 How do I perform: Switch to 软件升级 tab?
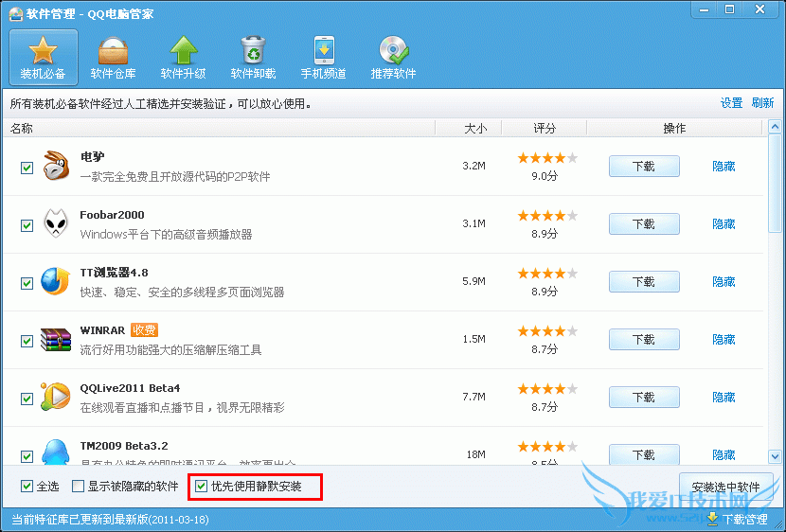[x=183, y=57]
